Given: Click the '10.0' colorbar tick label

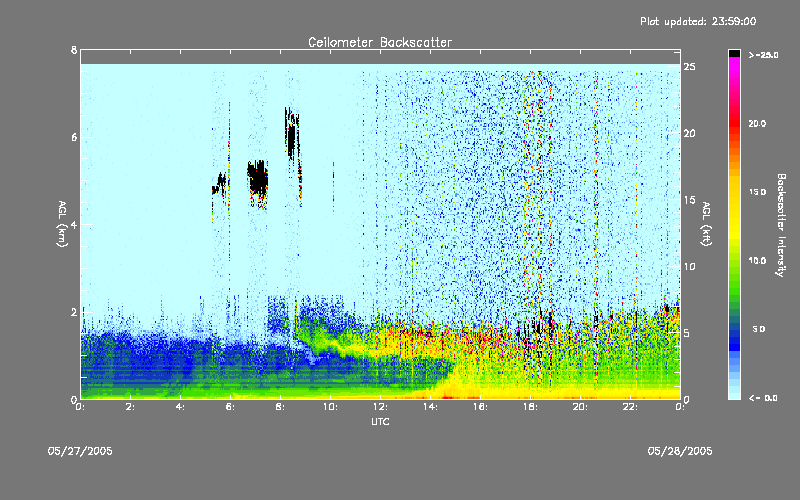Looking at the screenshot, I should [x=757, y=261].
